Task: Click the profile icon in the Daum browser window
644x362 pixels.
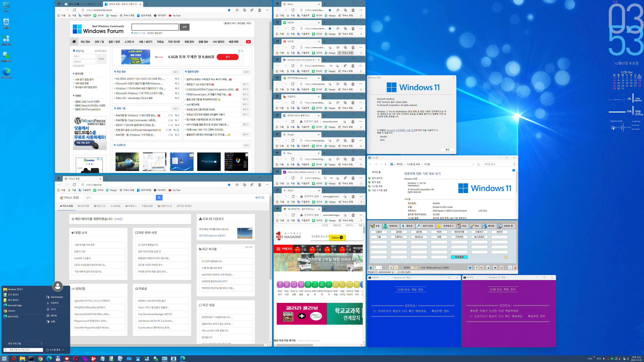Action: point(353,10)
